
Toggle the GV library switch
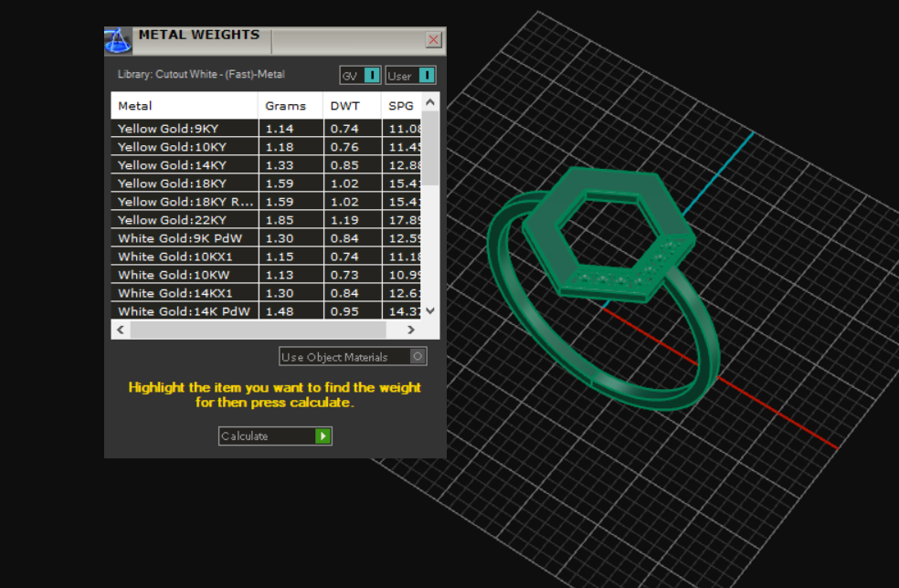pos(372,76)
